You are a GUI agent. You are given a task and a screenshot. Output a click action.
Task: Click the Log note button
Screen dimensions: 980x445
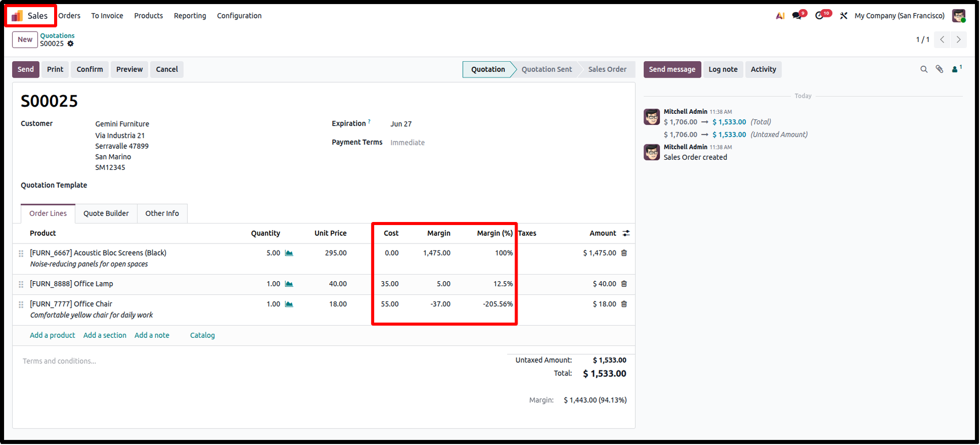coord(723,69)
